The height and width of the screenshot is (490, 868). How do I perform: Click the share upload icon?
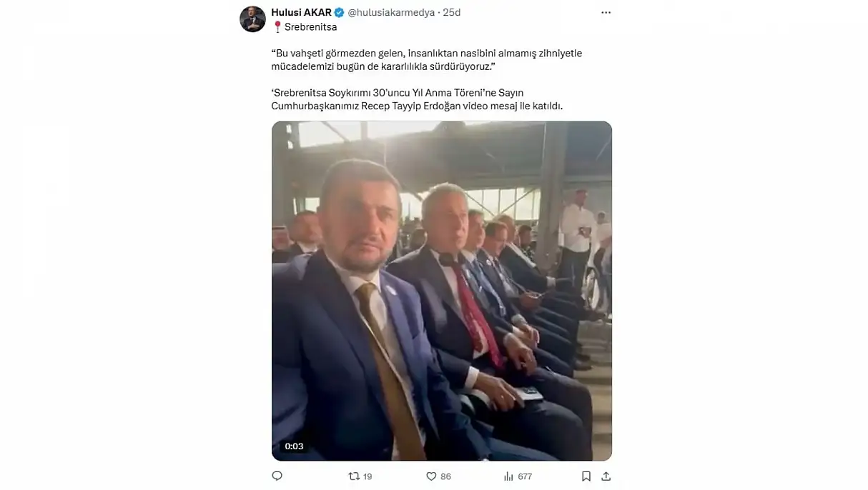(606, 476)
